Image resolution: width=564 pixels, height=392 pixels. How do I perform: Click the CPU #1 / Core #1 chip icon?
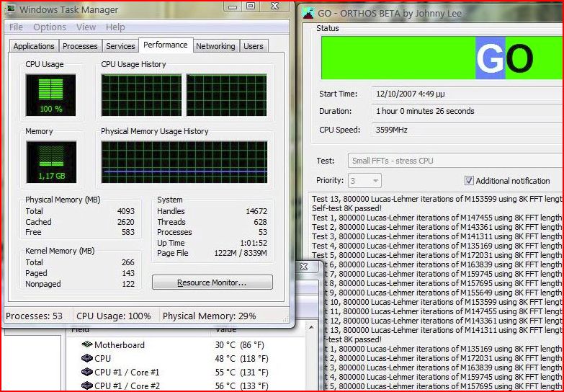[87, 372]
